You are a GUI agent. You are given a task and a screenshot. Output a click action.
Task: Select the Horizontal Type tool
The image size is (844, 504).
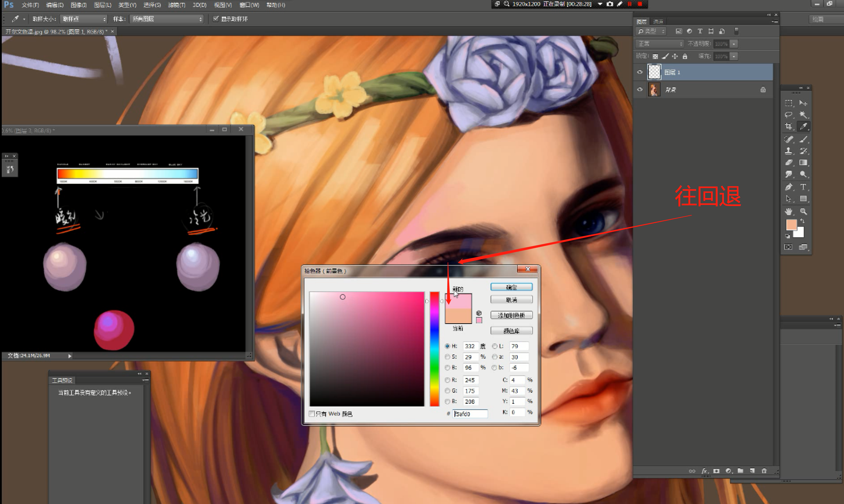pos(803,187)
